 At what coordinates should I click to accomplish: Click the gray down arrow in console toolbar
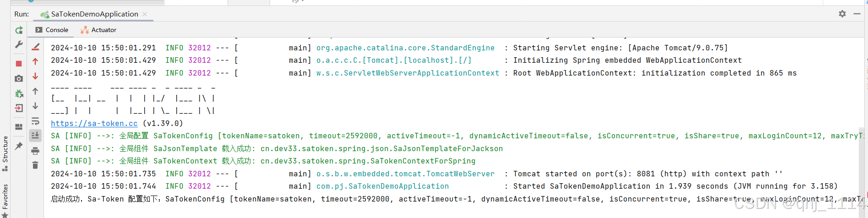pos(35,106)
